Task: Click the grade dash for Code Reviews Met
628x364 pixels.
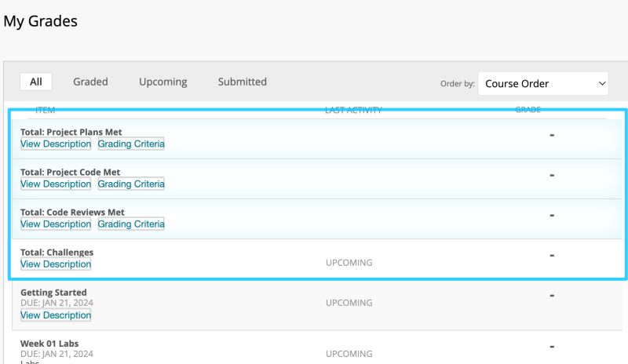Action: pos(552,216)
